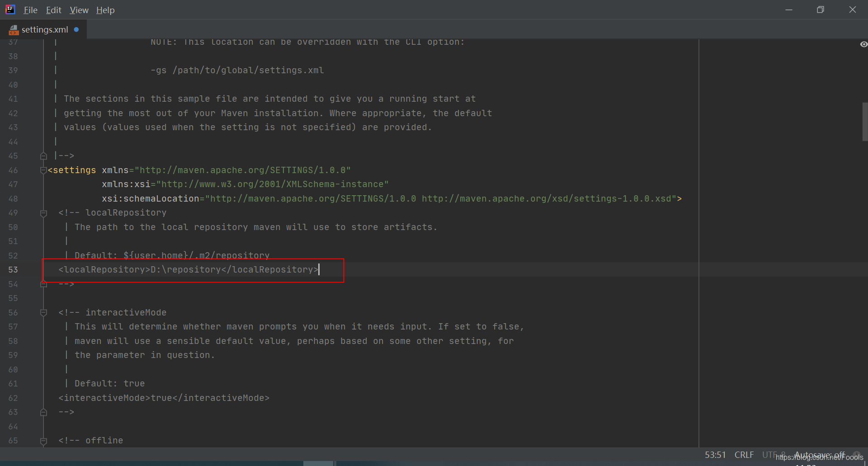The width and height of the screenshot is (868, 466).
Task: Click the editor vertical scrollbar thumb
Action: [x=865, y=122]
